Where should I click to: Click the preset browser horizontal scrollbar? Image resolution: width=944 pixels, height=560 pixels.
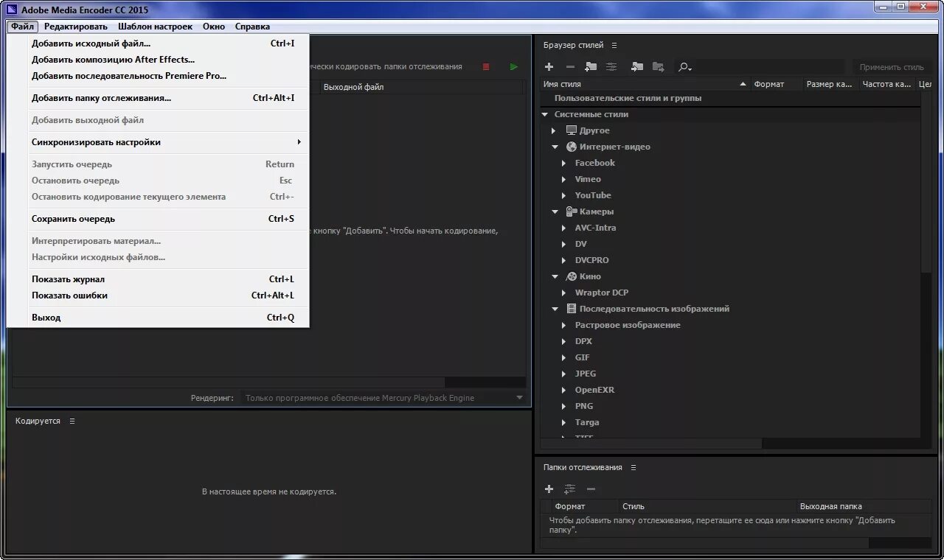pyautogui.click(x=651, y=444)
